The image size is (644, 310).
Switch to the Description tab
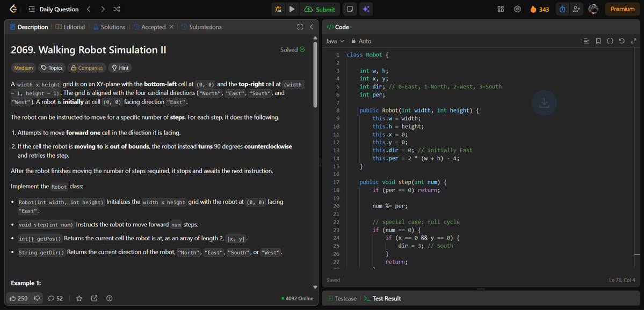click(x=29, y=27)
